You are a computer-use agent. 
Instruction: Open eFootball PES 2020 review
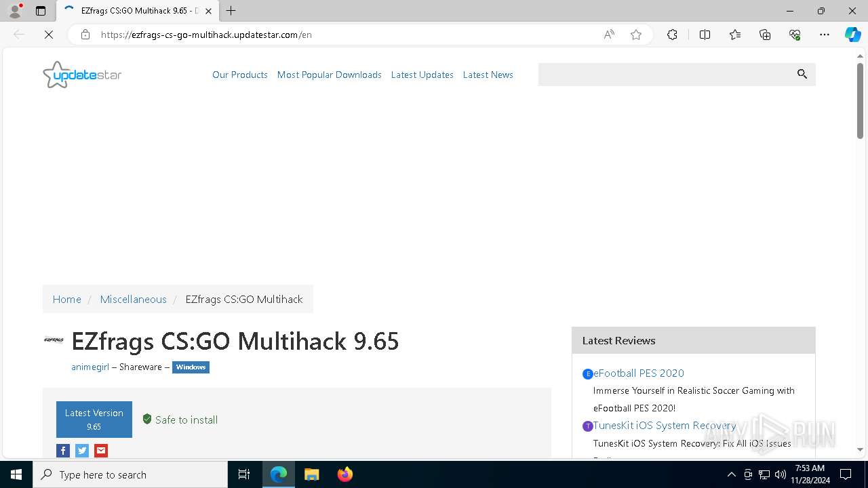tap(639, 373)
